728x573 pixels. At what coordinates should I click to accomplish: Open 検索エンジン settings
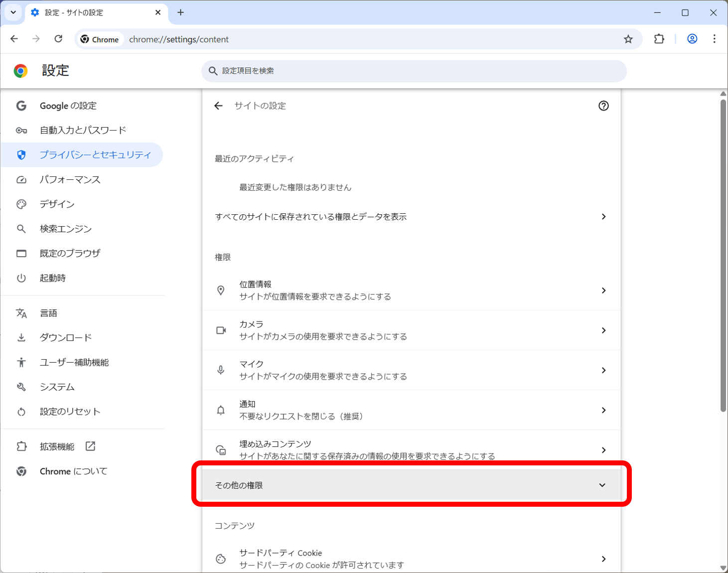click(82, 229)
